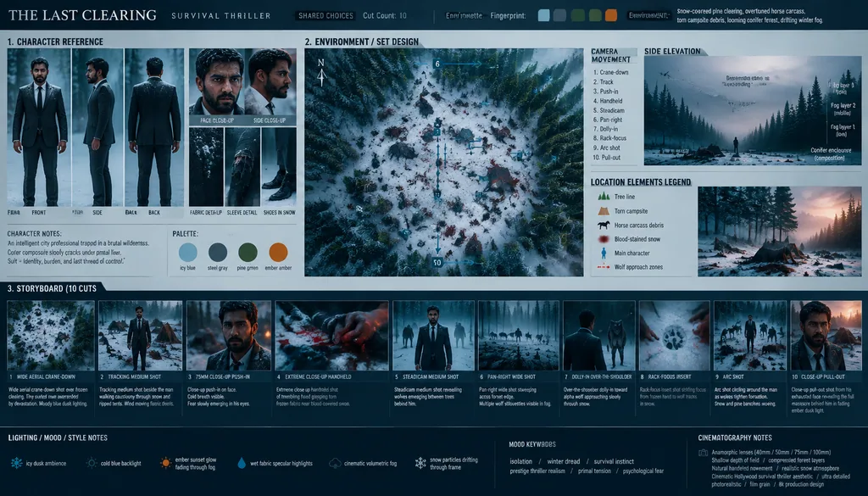Select the Arc Shot storyboard thumbnail
The image size is (868, 496).
click(750, 336)
